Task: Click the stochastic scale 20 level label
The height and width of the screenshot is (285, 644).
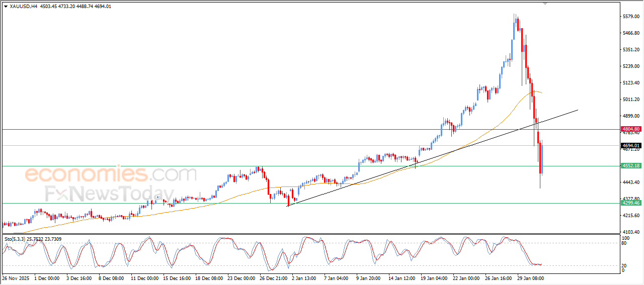Action: click(x=624, y=265)
